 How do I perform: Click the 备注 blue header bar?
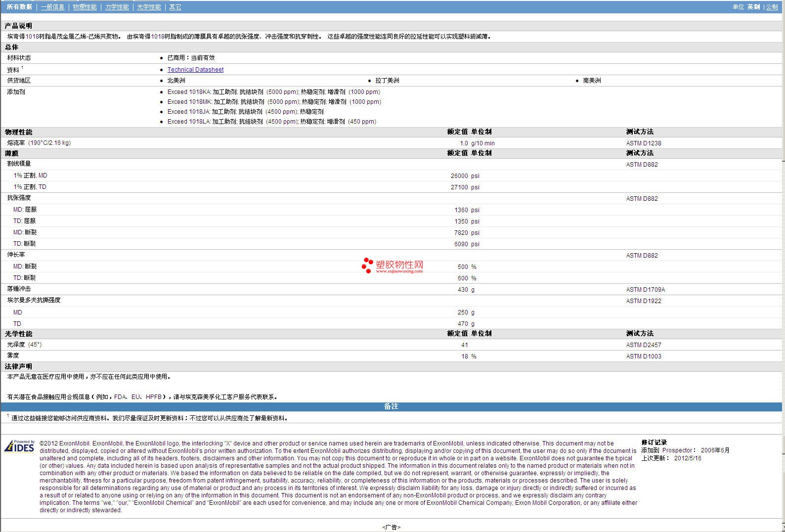click(392, 406)
